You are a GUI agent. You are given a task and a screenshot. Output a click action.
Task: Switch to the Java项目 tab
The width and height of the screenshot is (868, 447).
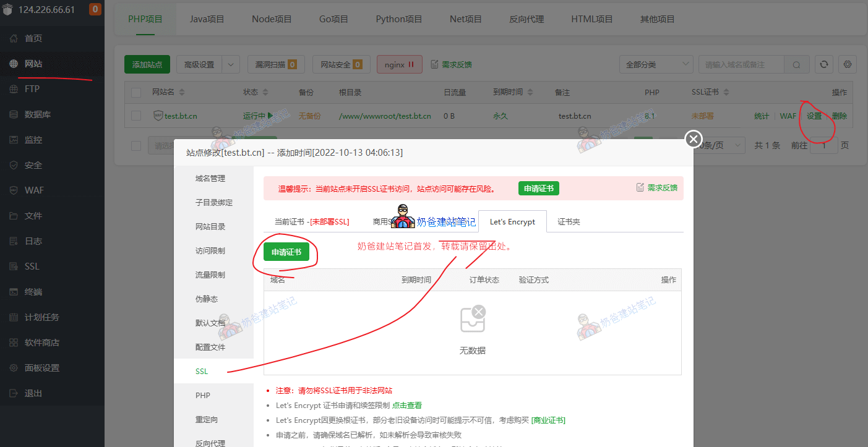tap(207, 19)
